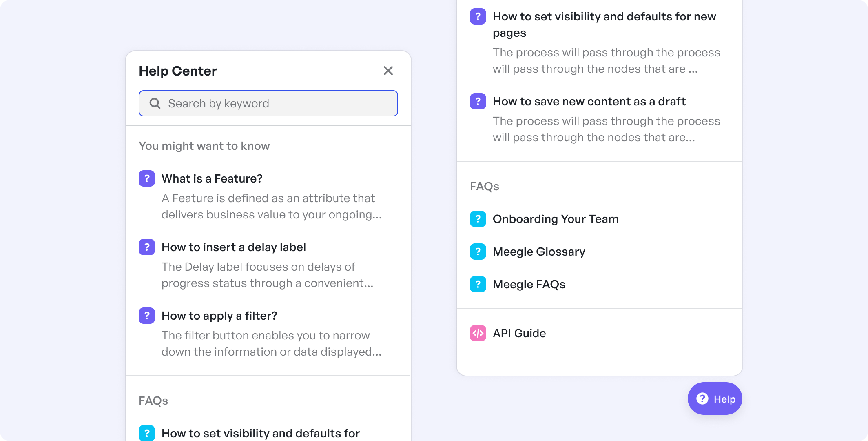Image resolution: width=868 pixels, height=441 pixels.
Task: Open the 'Meegle FAQs' help article
Action: click(x=529, y=284)
